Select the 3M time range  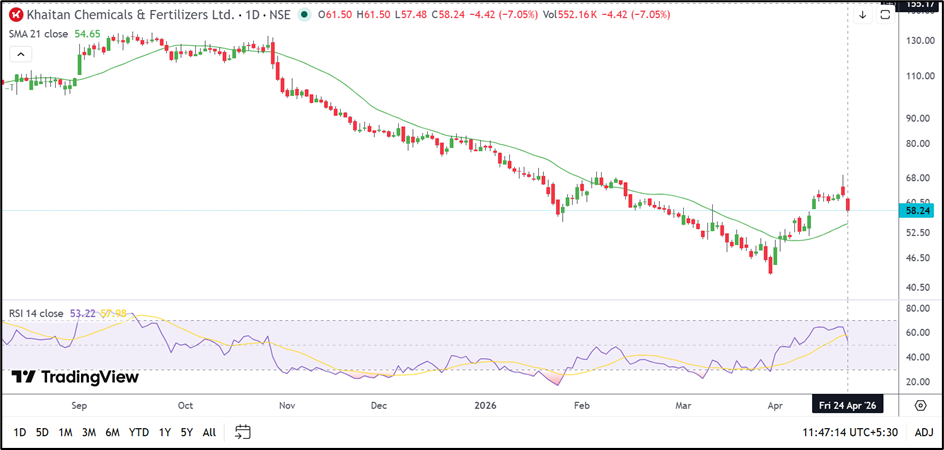[89, 432]
